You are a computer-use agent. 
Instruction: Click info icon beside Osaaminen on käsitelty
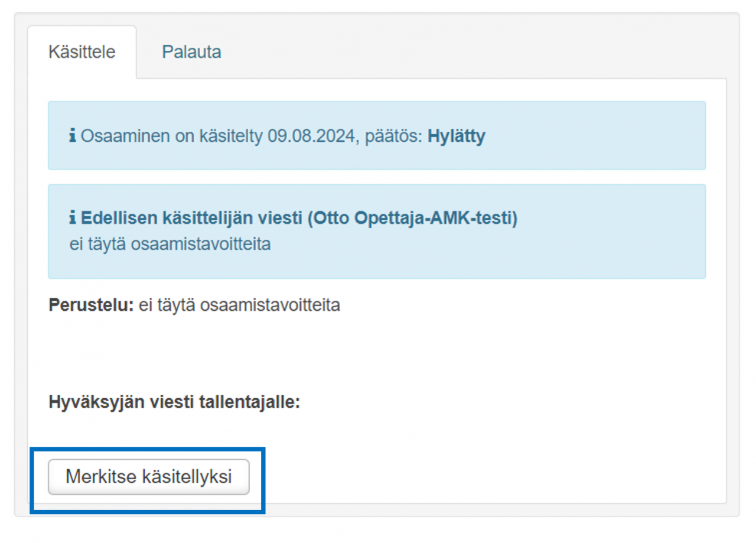(73, 136)
